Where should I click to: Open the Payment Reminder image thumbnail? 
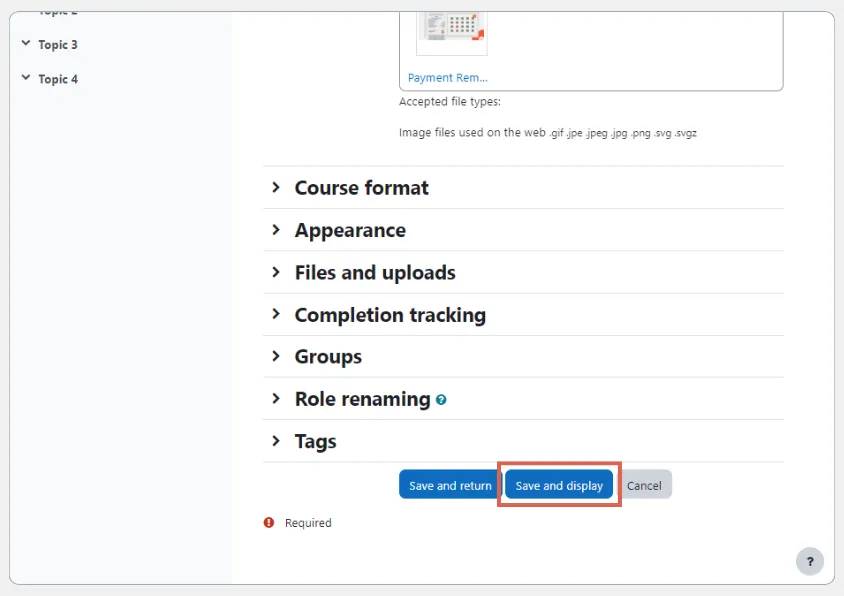click(x=451, y=32)
